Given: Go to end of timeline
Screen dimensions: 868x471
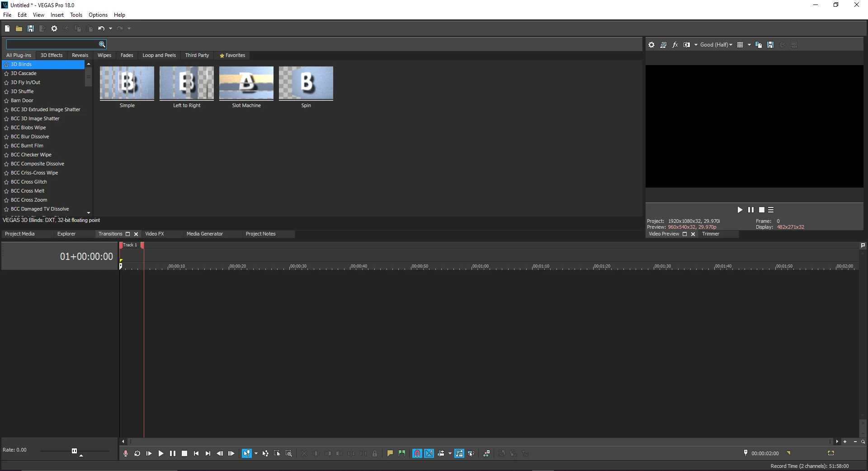Looking at the screenshot, I should [208, 453].
